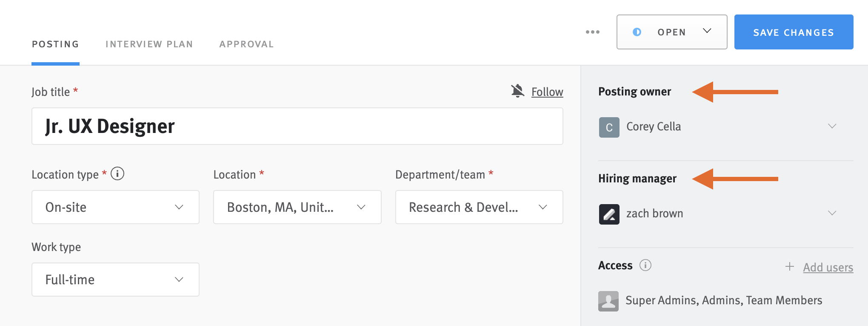Click zach brown's avatar icon
Image resolution: width=868 pixels, height=326 pixels.
[609, 214]
